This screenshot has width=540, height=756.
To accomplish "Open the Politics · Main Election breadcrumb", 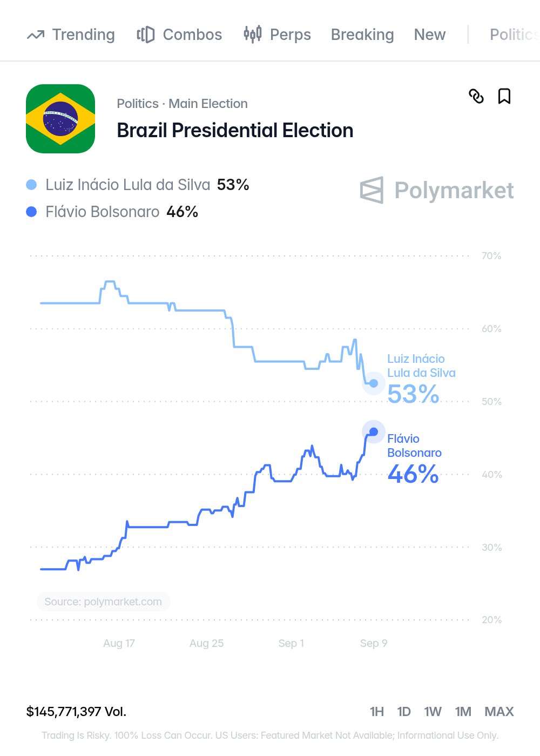I will point(182,104).
